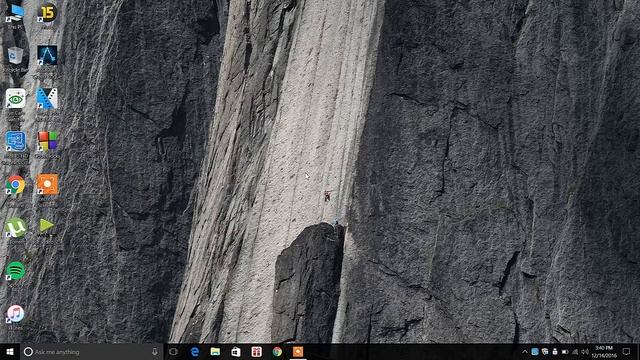Open the red gift-box app on taskbar
The height and width of the screenshot is (360, 640).
click(256, 352)
